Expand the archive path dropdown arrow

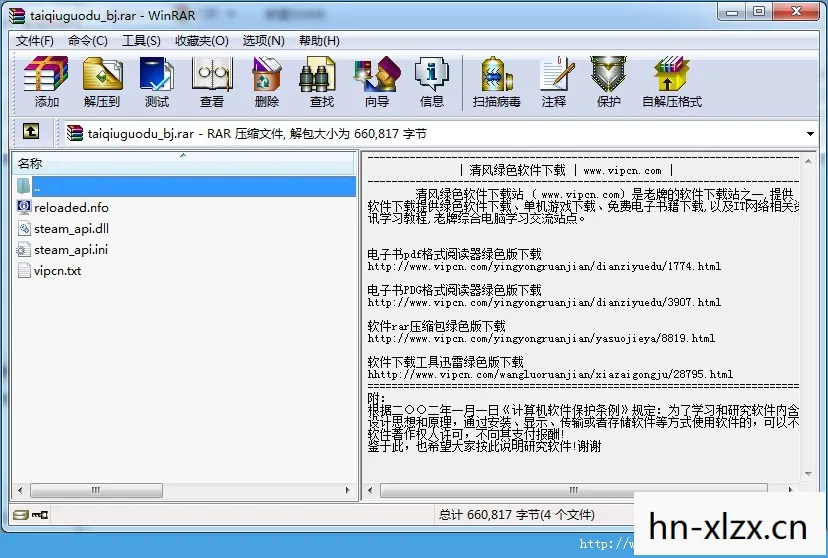[x=810, y=134]
